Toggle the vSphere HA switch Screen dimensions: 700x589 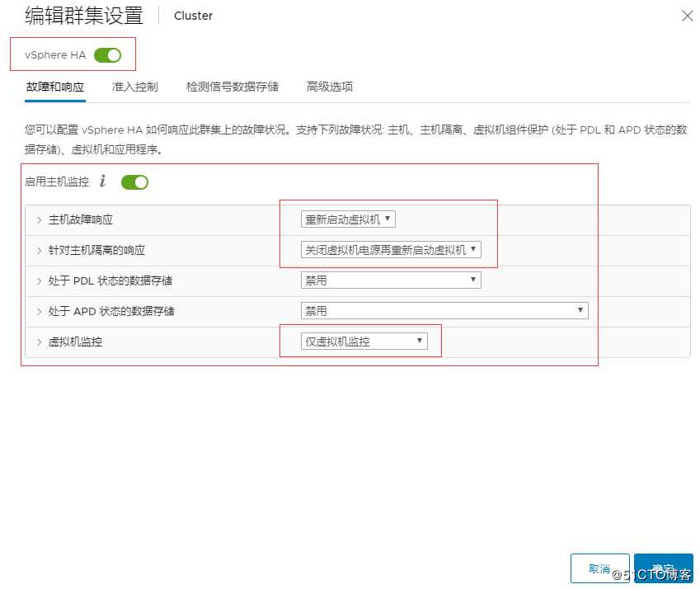pos(107,55)
